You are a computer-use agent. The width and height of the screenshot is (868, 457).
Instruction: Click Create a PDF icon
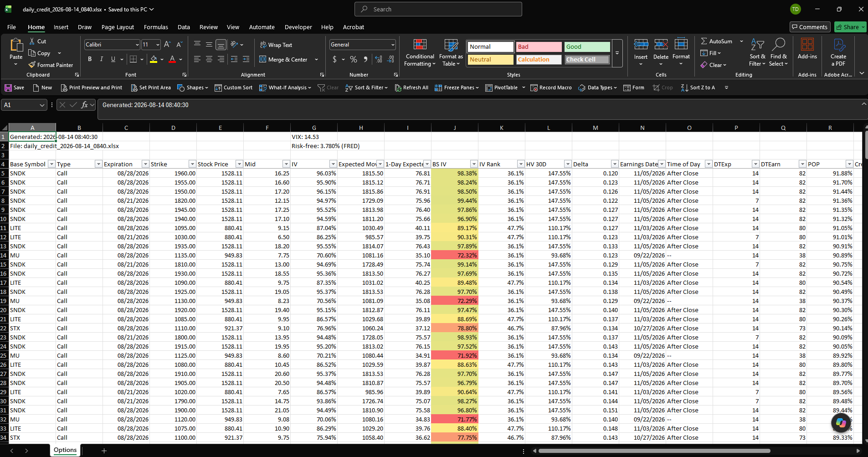coord(838,45)
